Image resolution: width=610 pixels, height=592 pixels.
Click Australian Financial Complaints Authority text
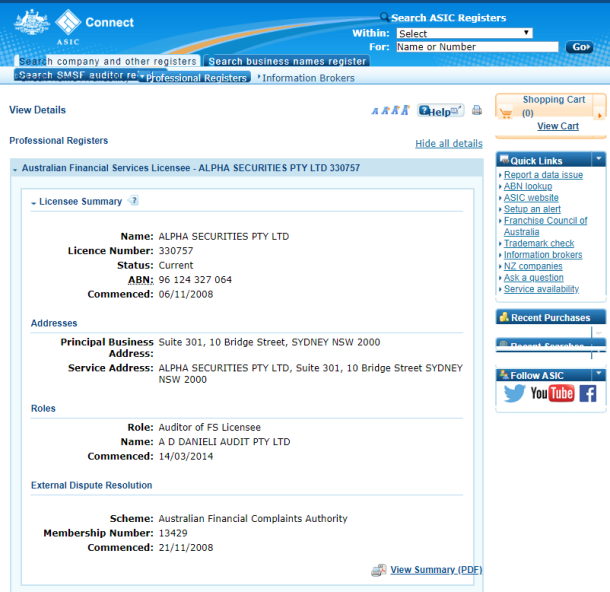pyautogui.click(x=253, y=518)
